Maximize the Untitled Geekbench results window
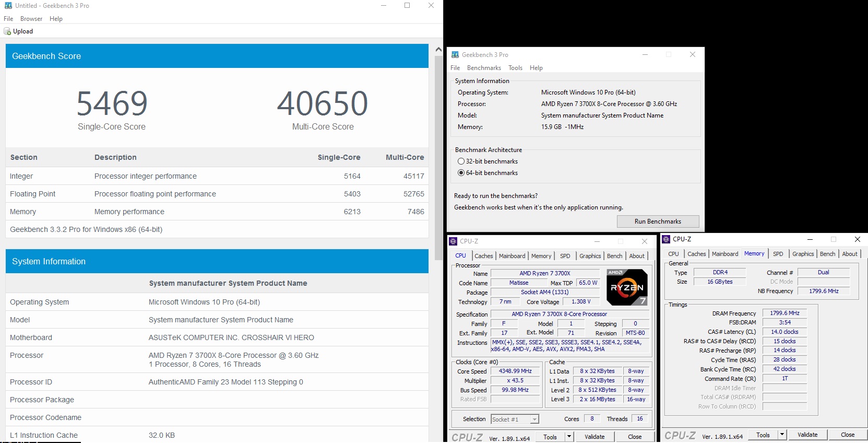Image resolution: width=868 pixels, height=443 pixels. [x=407, y=5]
